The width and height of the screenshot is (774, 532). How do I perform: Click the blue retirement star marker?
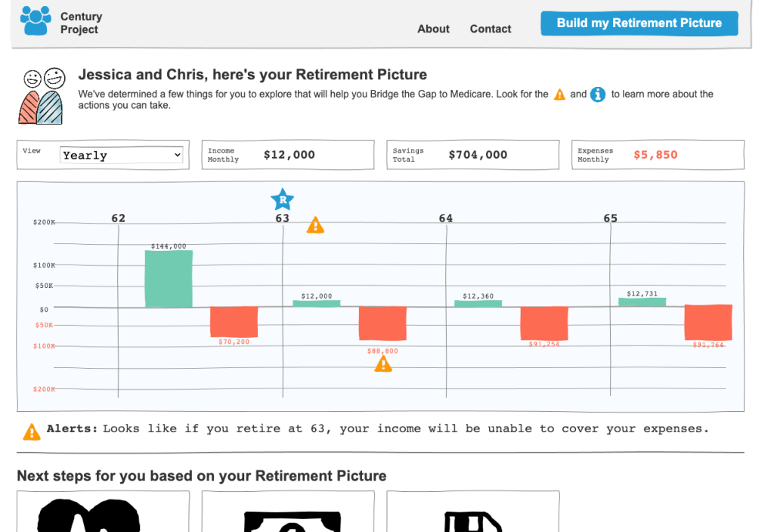tap(282, 200)
